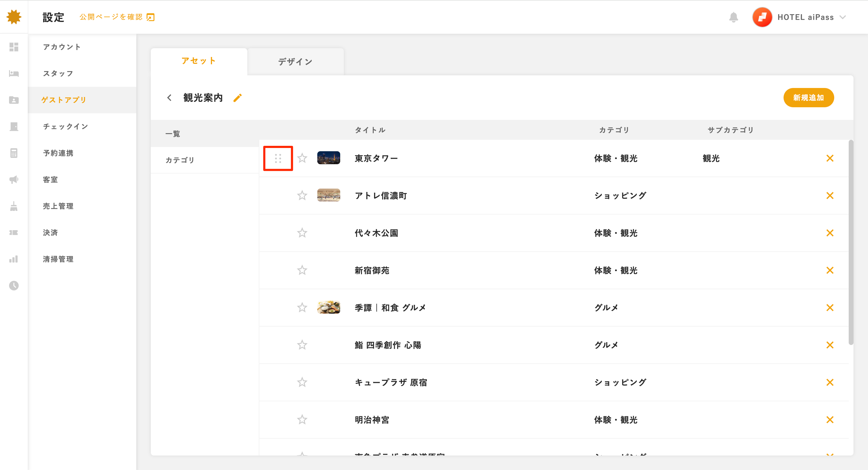Delete the 鮨 四季創作 心陽 row

(830, 345)
